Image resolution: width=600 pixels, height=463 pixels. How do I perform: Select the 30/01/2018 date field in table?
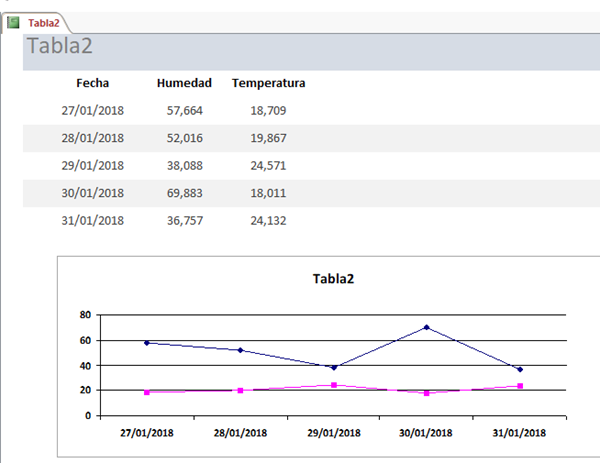click(x=93, y=193)
